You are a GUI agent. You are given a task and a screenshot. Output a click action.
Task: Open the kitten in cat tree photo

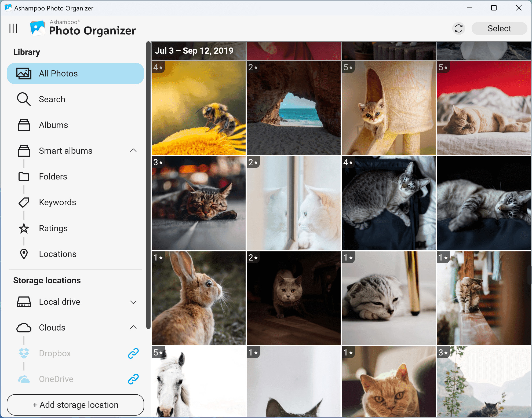389,108
